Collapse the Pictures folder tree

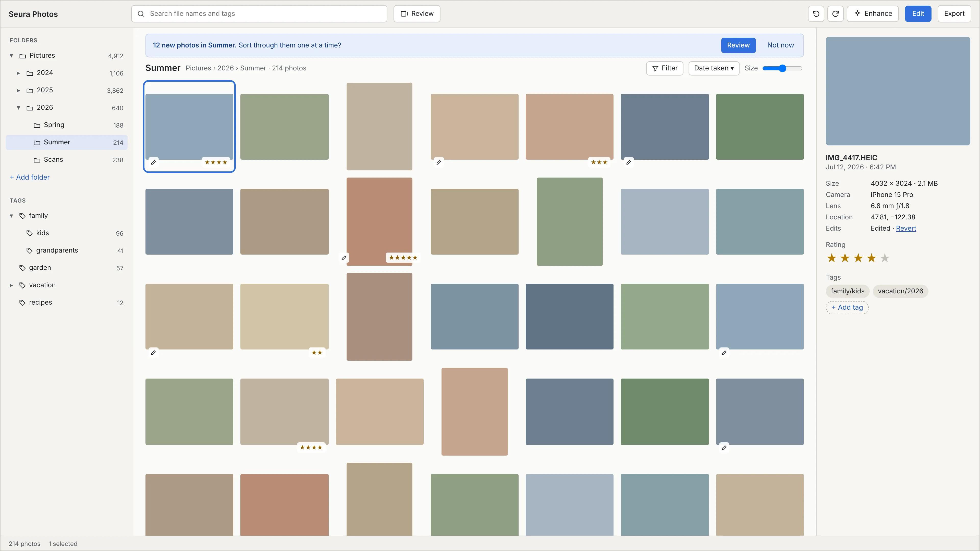11,56
